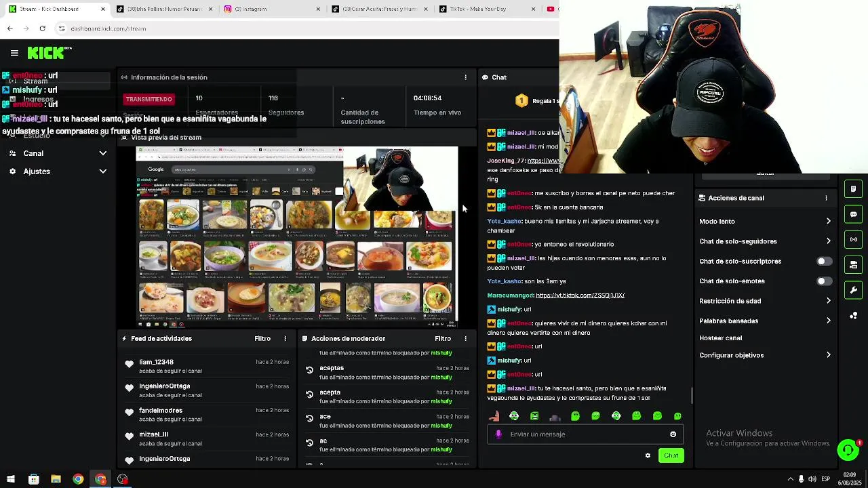Viewport: 868px width, 488px height.
Task: Click the chat bubble panel icon in right sidebar
Action: [x=853, y=214]
